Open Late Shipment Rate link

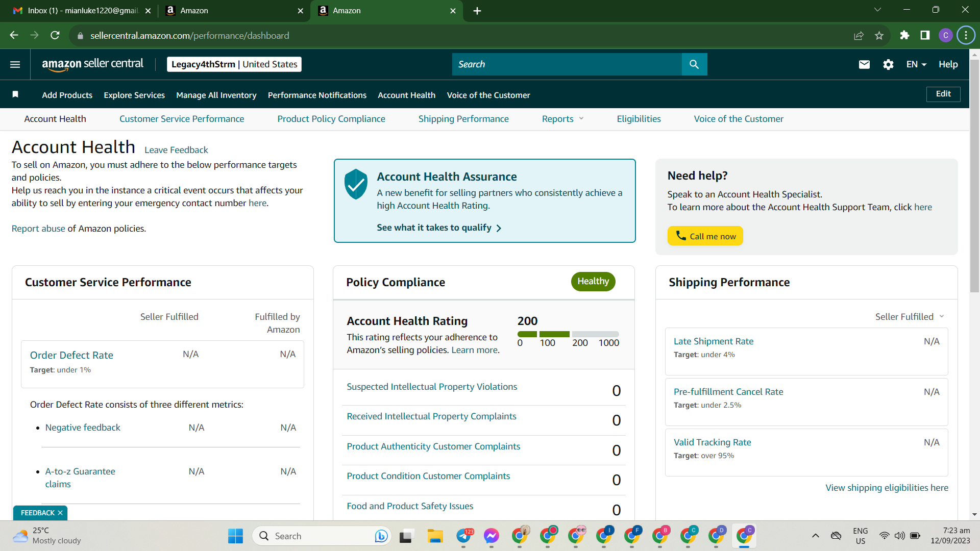(x=714, y=341)
